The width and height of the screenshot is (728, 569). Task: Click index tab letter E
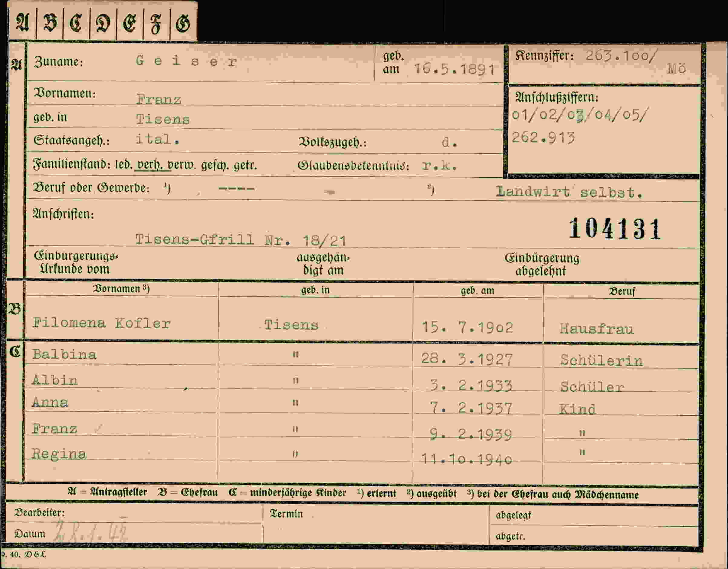click(130, 24)
